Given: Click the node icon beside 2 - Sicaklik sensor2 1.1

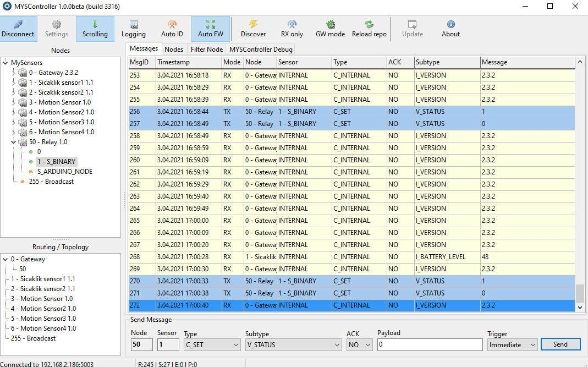Looking at the screenshot, I should [23, 92].
